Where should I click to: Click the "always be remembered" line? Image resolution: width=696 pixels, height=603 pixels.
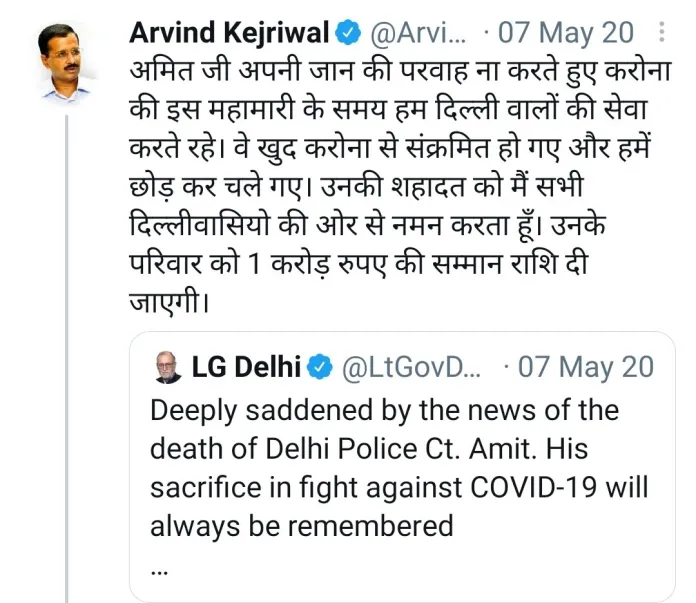click(x=302, y=525)
